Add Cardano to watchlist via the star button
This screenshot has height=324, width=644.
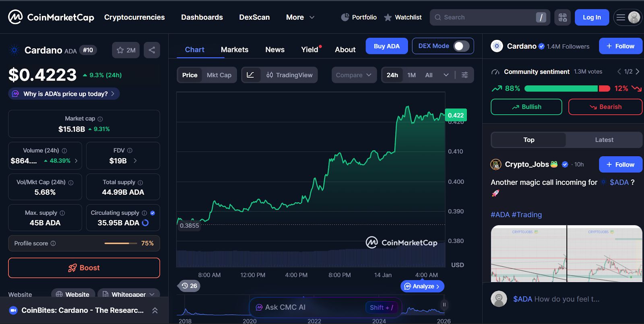pos(126,50)
